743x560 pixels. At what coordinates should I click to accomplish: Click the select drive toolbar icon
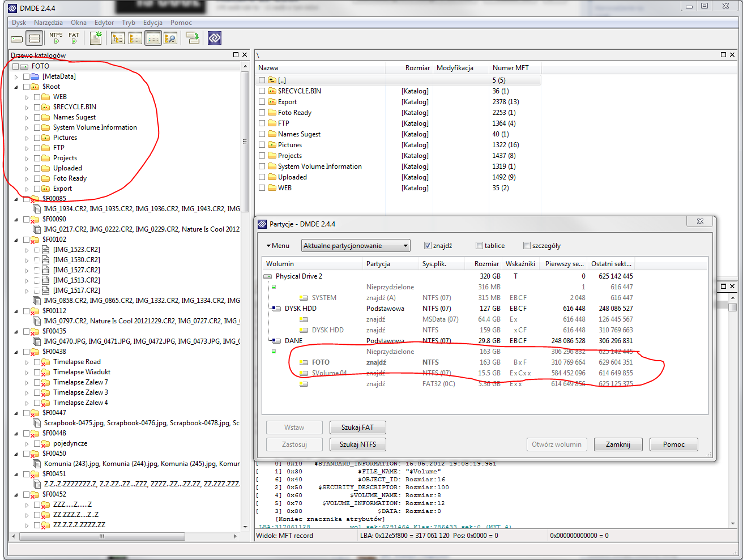(17, 39)
